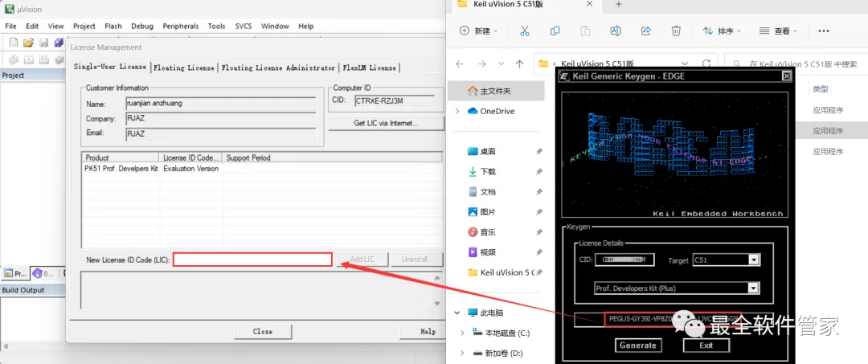The image size is (868, 364).
Task: Close the Keil Generic Keygen window
Action: coord(786,76)
